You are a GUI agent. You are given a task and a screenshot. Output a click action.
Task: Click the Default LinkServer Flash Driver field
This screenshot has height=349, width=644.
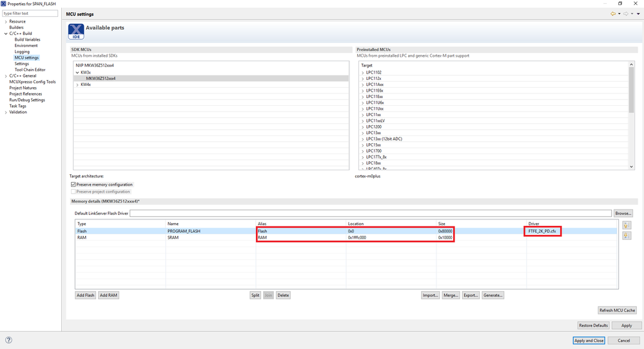coord(371,214)
